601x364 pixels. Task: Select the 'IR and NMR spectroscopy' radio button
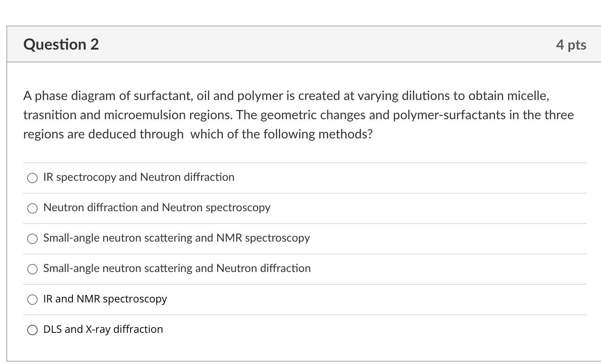click(32, 300)
